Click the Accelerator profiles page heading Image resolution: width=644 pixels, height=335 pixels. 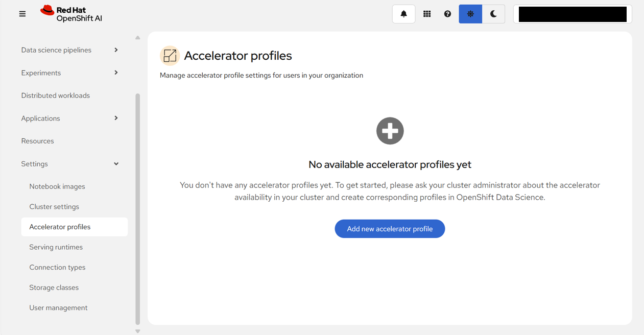click(238, 56)
